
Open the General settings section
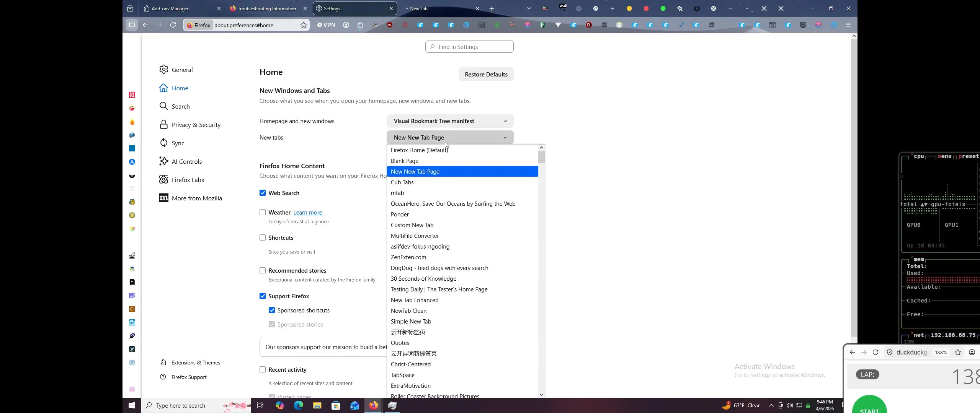point(181,69)
